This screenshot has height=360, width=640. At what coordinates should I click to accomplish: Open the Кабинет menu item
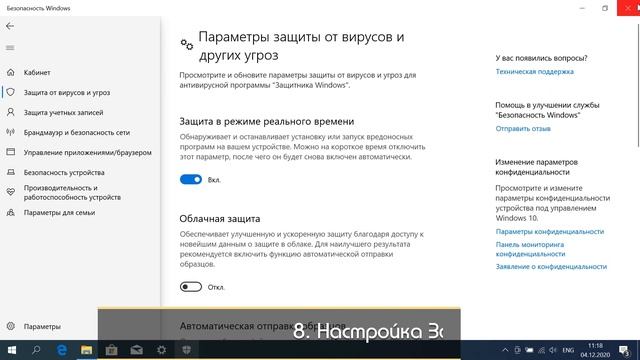[37, 72]
